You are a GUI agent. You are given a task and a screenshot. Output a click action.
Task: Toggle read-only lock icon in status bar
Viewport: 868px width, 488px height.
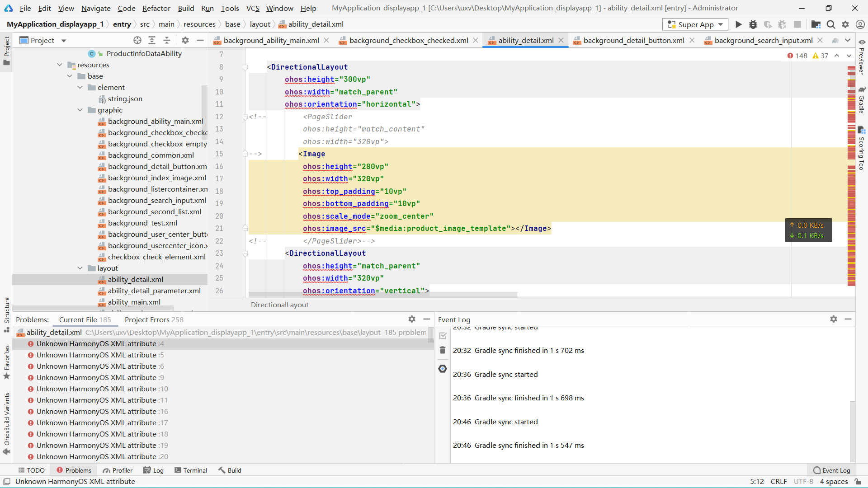pyautogui.click(x=858, y=482)
